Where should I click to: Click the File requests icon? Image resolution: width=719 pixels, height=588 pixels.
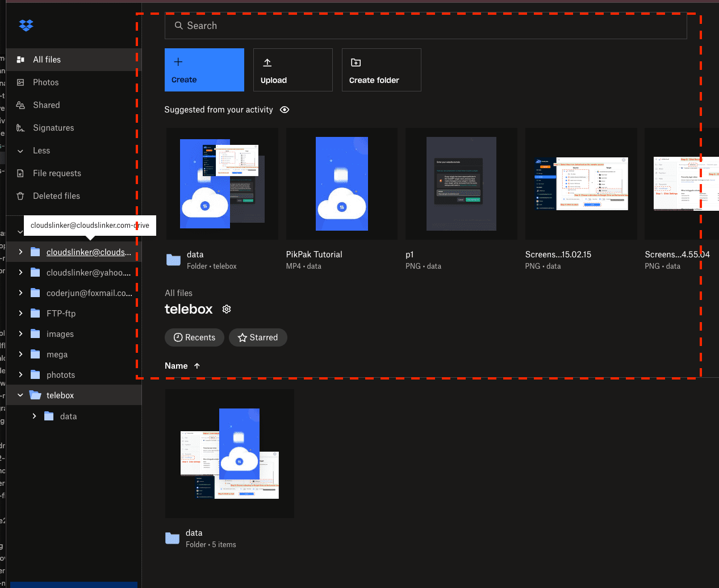tap(20, 173)
